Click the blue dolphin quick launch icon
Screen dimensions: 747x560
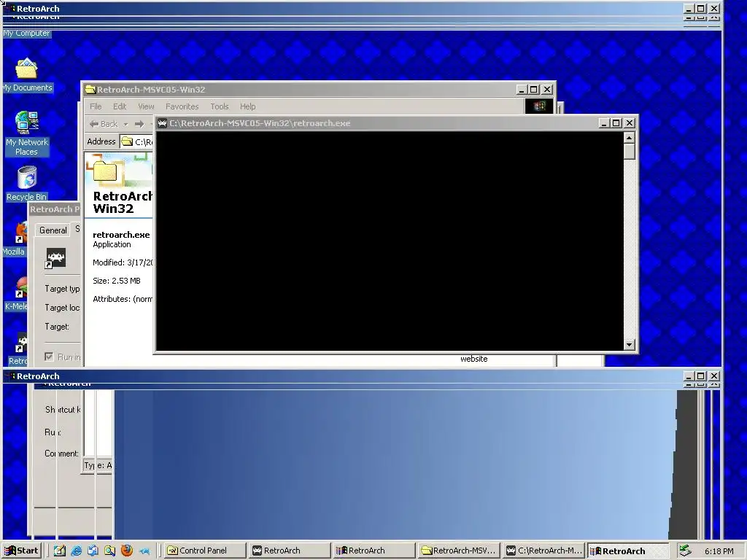pos(144,551)
